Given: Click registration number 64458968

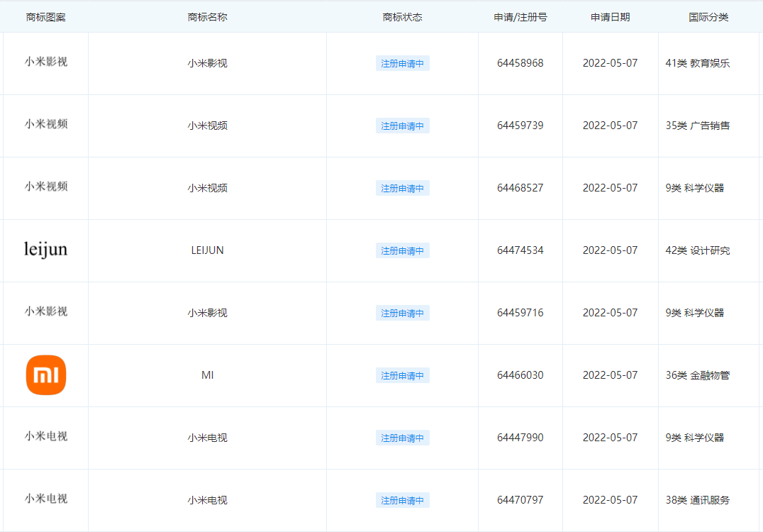Looking at the screenshot, I should 520,63.
